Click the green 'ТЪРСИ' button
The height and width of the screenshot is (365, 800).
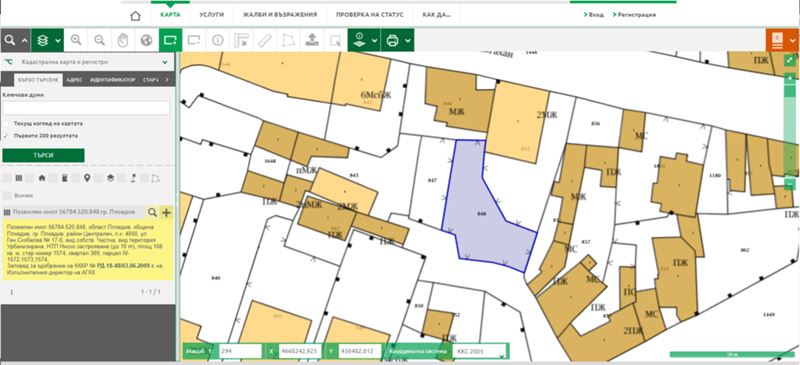coord(43,155)
